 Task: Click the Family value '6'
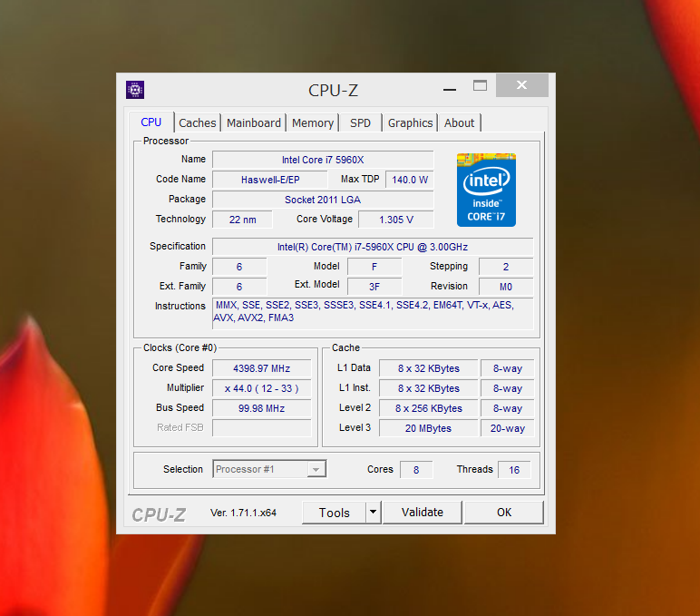point(239,267)
